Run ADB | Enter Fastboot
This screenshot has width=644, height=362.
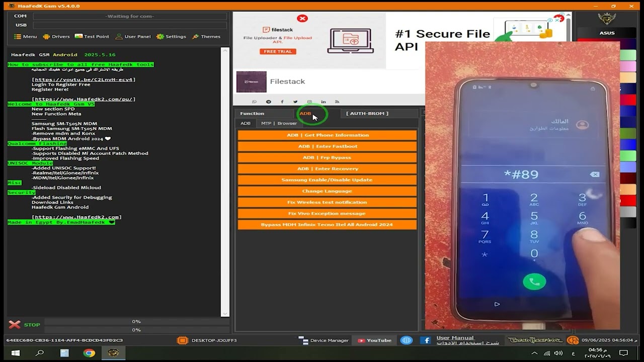click(327, 146)
